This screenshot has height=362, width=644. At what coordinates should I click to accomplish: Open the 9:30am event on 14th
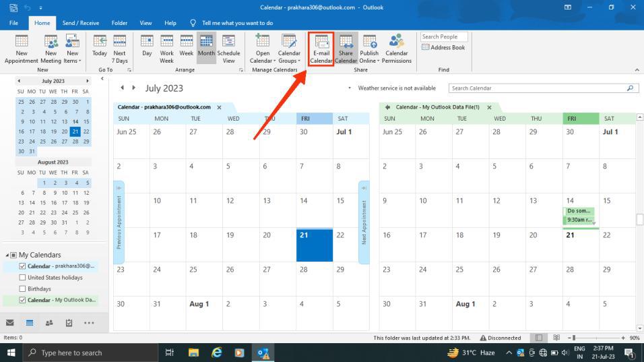click(579, 220)
